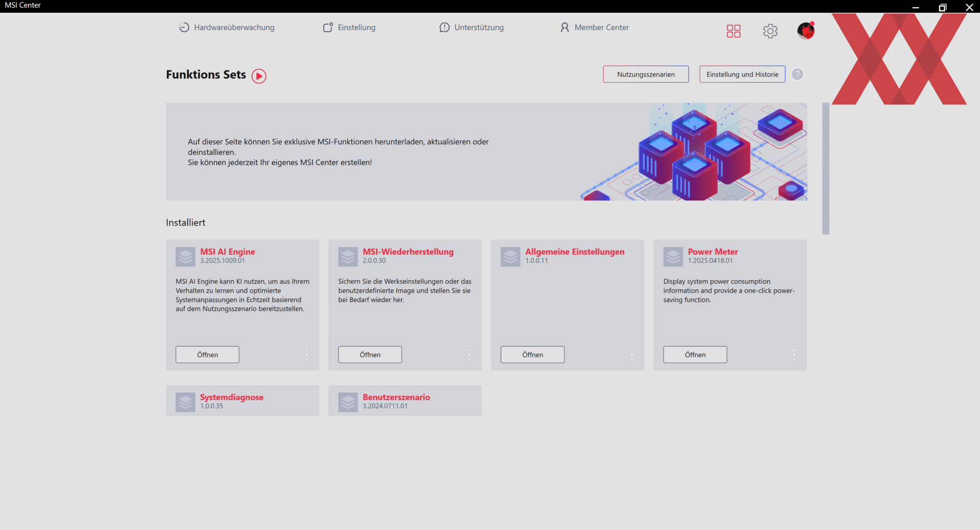Open the Power Meter feature
The height and width of the screenshot is (530, 980).
(695, 355)
